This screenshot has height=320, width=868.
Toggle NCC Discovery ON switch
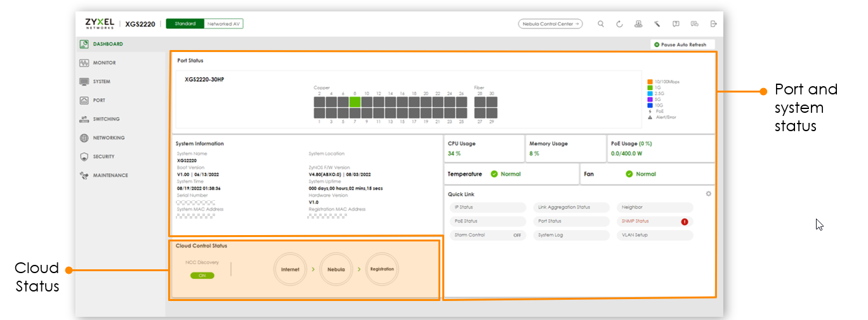202,276
